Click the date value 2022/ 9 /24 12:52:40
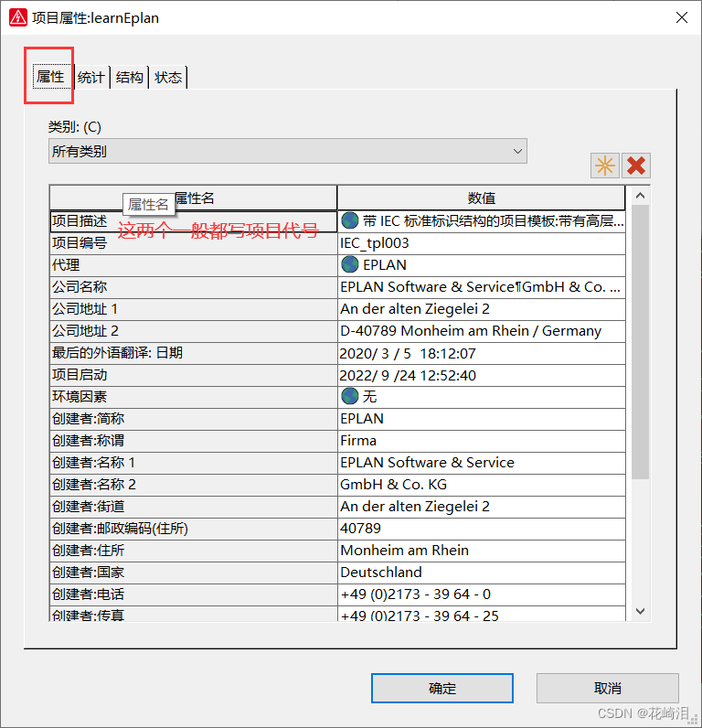The width and height of the screenshot is (702, 728). (481, 375)
